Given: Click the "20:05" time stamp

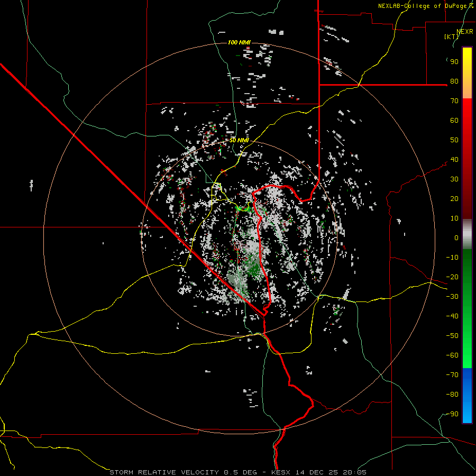Looking at the screenshot, I should point(354,472).
